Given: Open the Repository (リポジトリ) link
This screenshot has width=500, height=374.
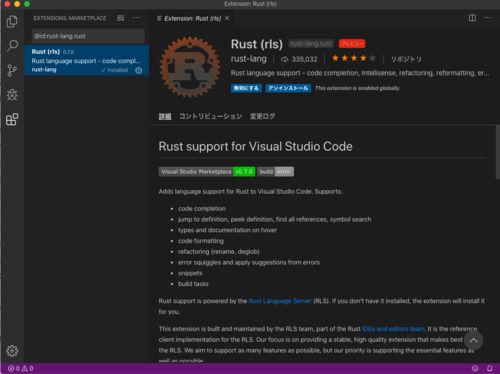Looking at the screenshot, I should pyautogui.click(x=406, y=59).
